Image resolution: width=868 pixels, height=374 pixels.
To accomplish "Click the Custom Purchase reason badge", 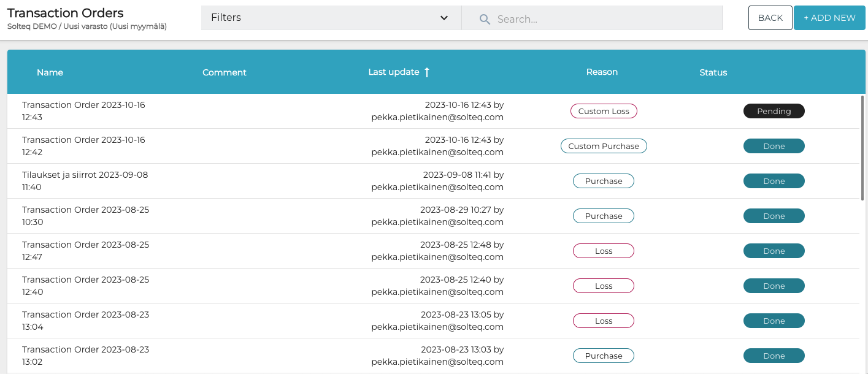I will coord(604,146).
